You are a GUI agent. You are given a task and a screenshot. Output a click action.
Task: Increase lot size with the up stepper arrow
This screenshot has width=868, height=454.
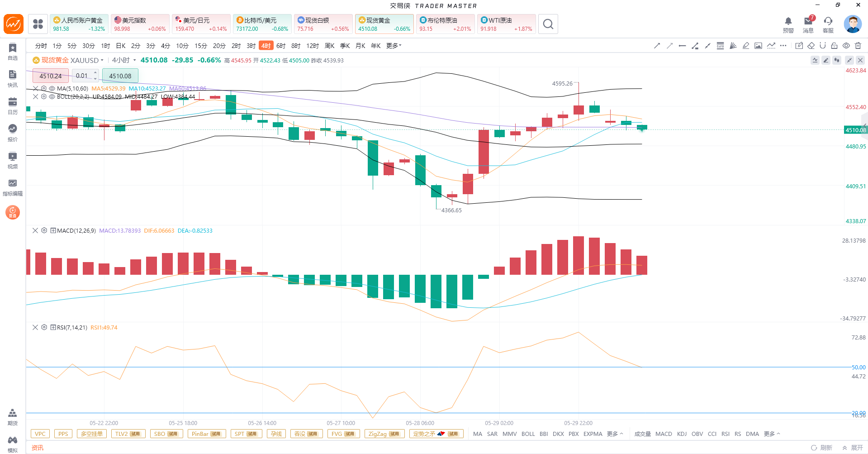(x=95, y=72)
